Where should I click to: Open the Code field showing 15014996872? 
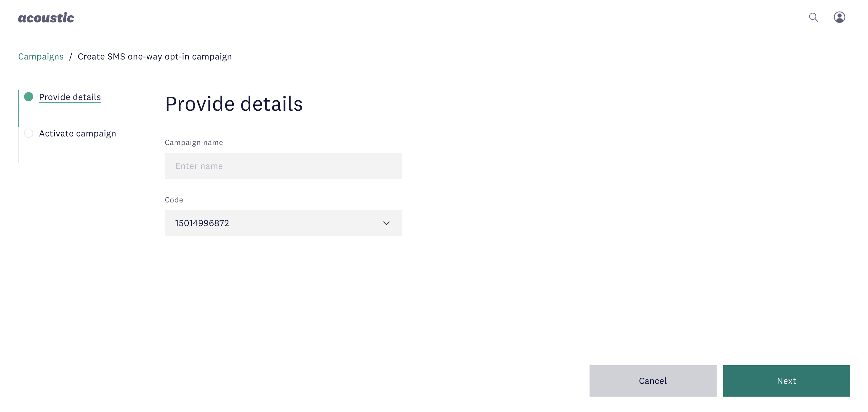tap(284, 223)
